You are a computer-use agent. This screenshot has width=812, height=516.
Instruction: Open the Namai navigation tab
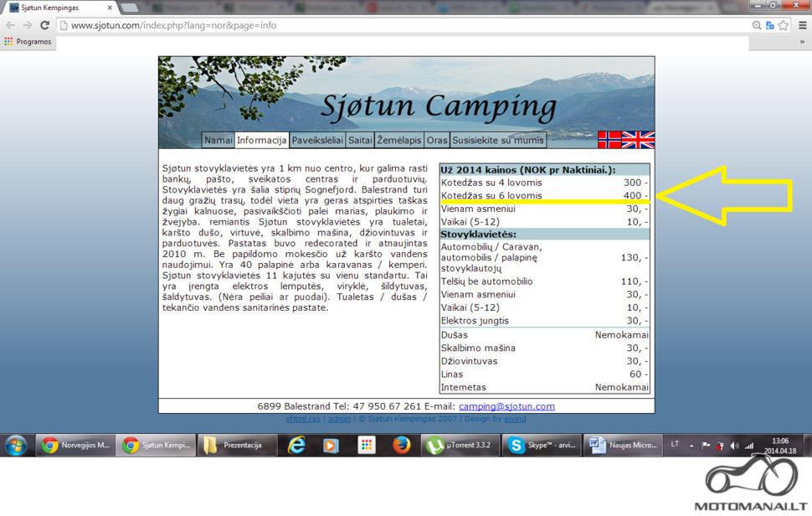[218, 140]
